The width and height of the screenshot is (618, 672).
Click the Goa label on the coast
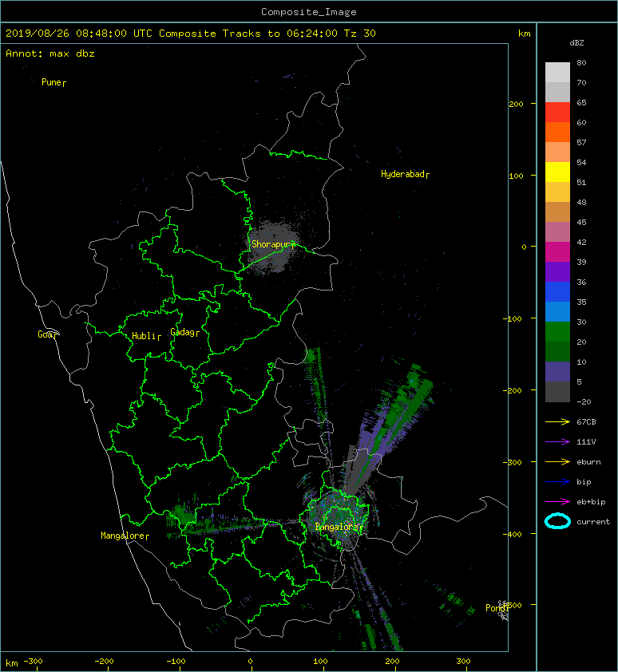tap(46, 334)
